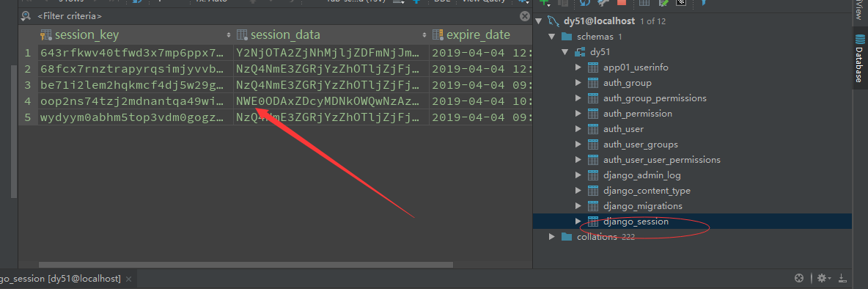This screenshot has width=868, height=289.
Task: Select the cell wydyym0abhm5top3vdm0gogz
Action: (x=135, y=117)
